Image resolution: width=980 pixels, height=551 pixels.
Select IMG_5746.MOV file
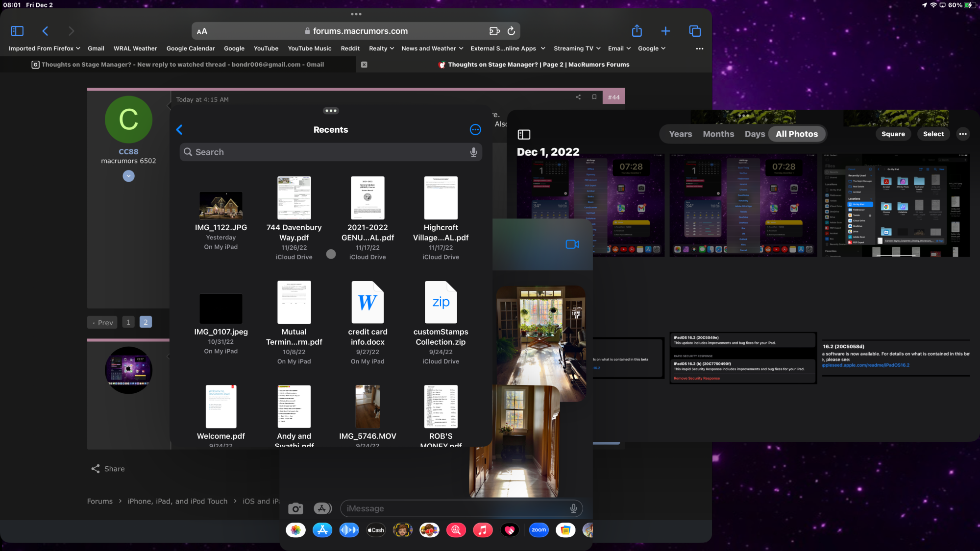click(x=367, y=415)
